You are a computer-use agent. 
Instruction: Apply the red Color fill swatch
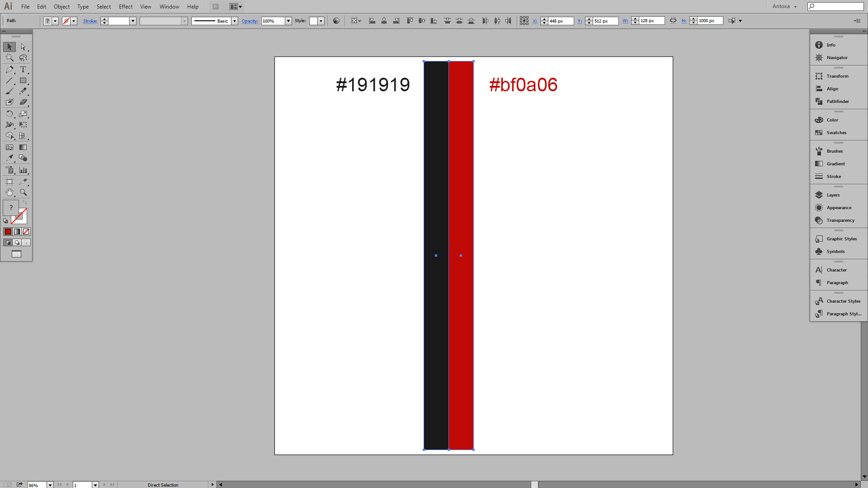coord(8,232)
